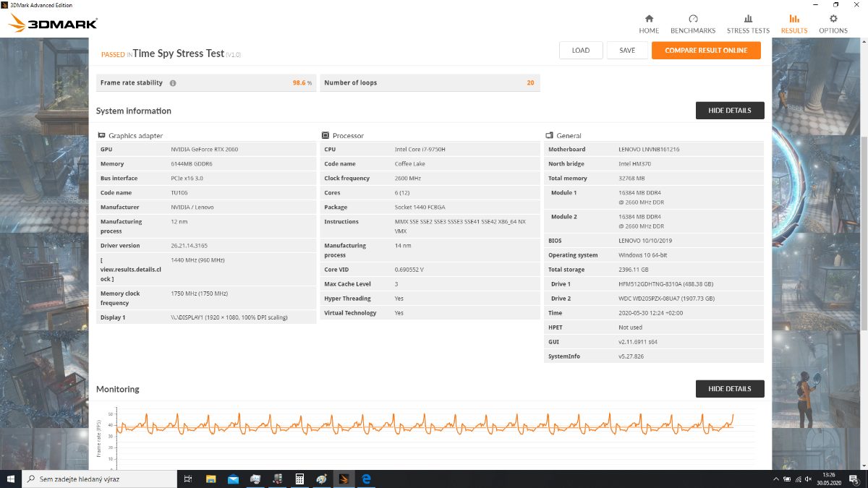Launch Microsoft Edge from the taskbar
Viewport: 868px width, 488px height.
pyautogui.click(x=366, y=479)
